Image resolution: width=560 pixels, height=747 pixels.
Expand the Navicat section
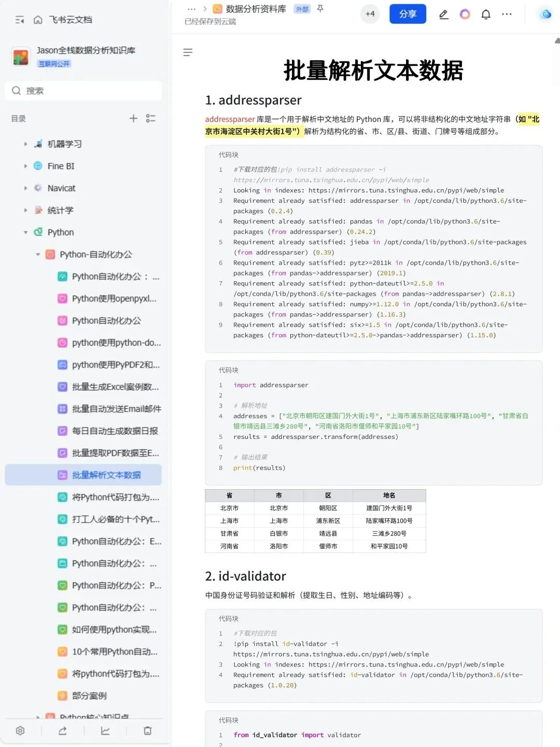pyautogui.click(x=25, y=188)
